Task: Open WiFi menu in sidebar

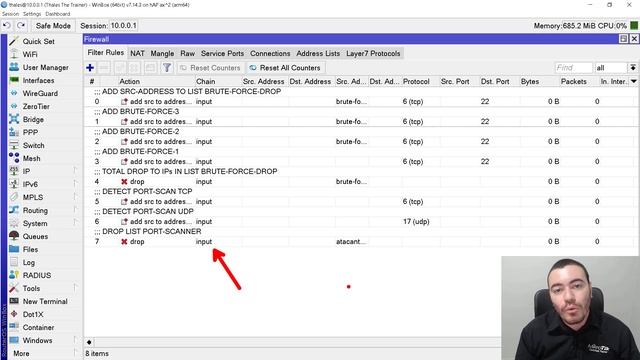Action: coord(30,54)
